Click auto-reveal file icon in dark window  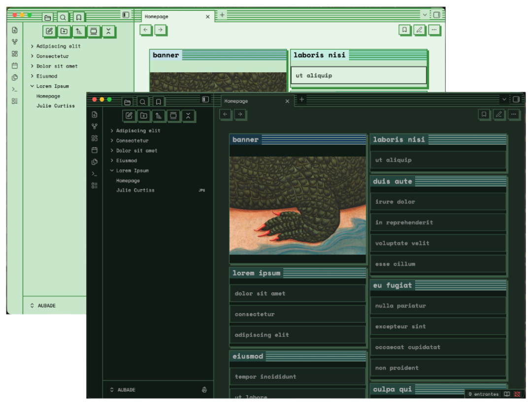point(173,116)
